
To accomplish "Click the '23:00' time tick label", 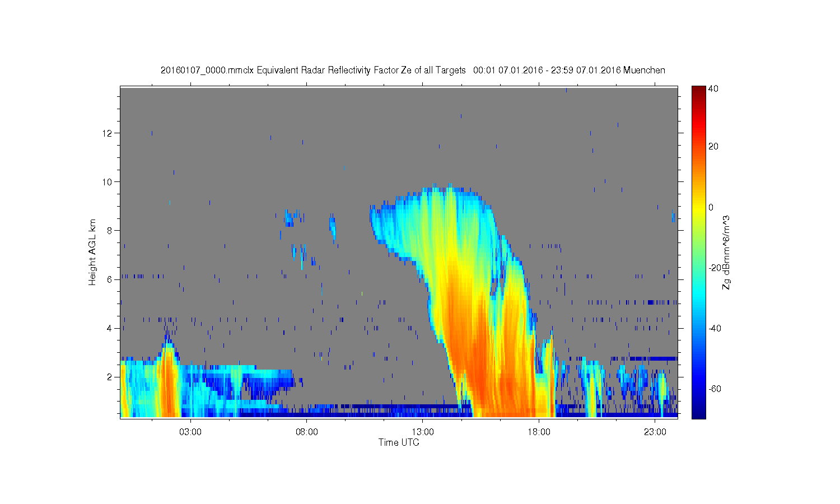I will pyautogui.click(x=655, y=432).
